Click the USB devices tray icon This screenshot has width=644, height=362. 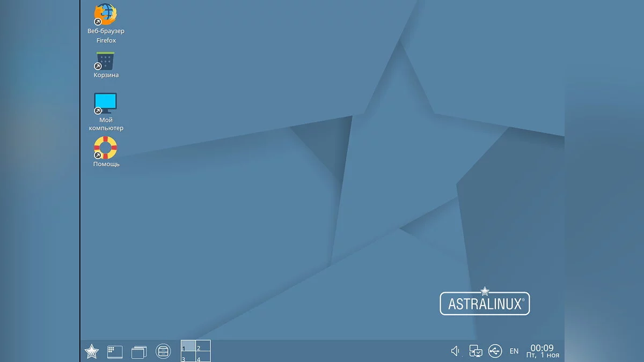click(x=495, y=351)
